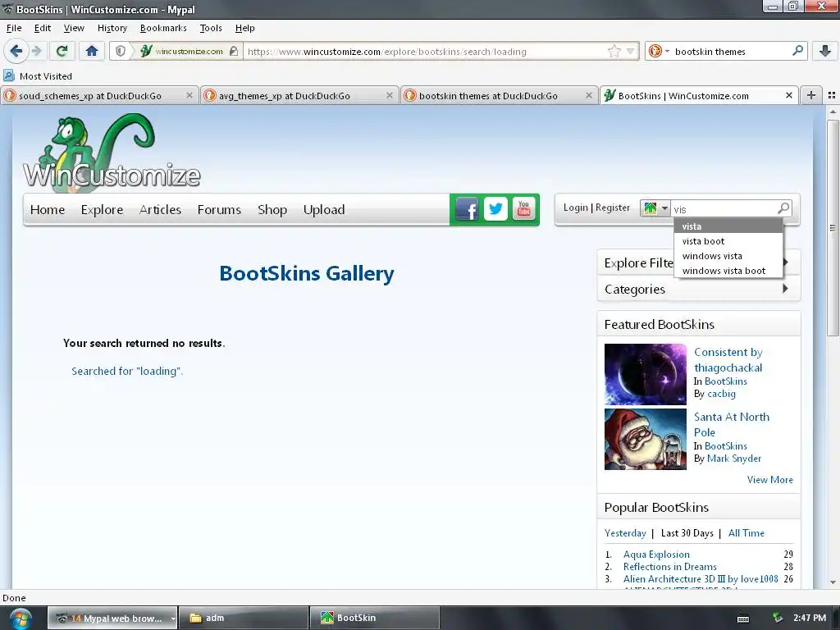Open the adm folder taskbar button
The image size is (840, 630).
click(x=243, y=618)
